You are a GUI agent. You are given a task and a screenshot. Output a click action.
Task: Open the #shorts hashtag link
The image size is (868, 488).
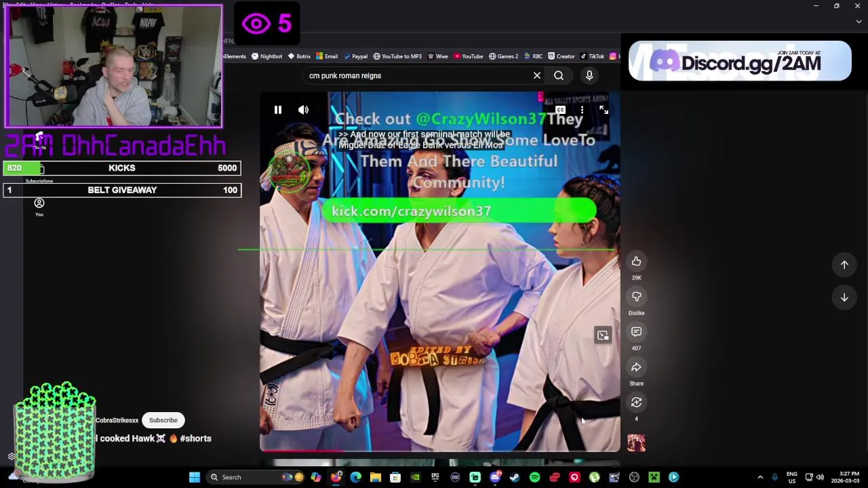pos(195,439)
